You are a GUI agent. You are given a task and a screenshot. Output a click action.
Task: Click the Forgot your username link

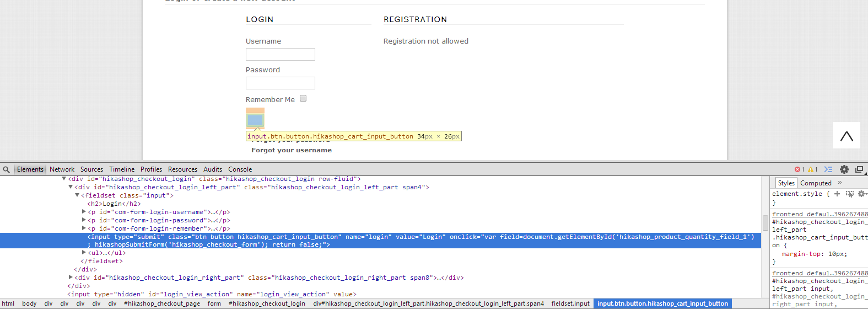(292, 150)
